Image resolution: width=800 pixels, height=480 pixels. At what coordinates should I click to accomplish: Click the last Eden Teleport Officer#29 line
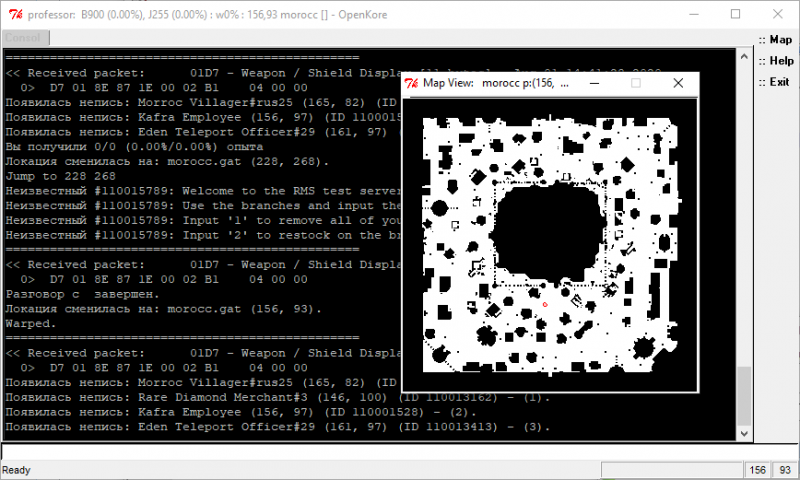[x=278, y=427]
